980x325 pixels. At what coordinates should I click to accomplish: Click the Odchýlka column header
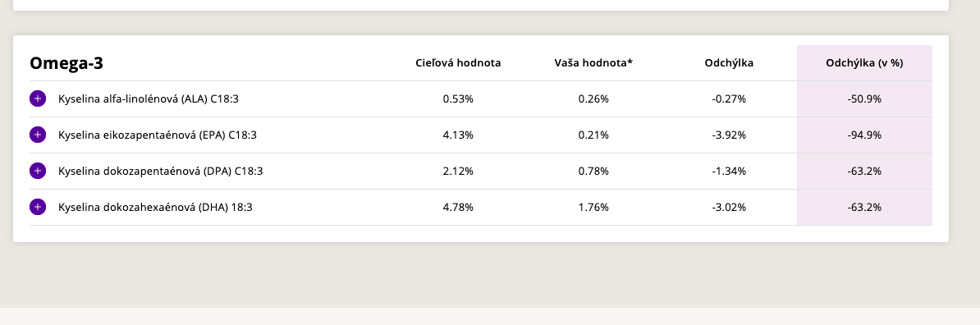coord(729,63)
